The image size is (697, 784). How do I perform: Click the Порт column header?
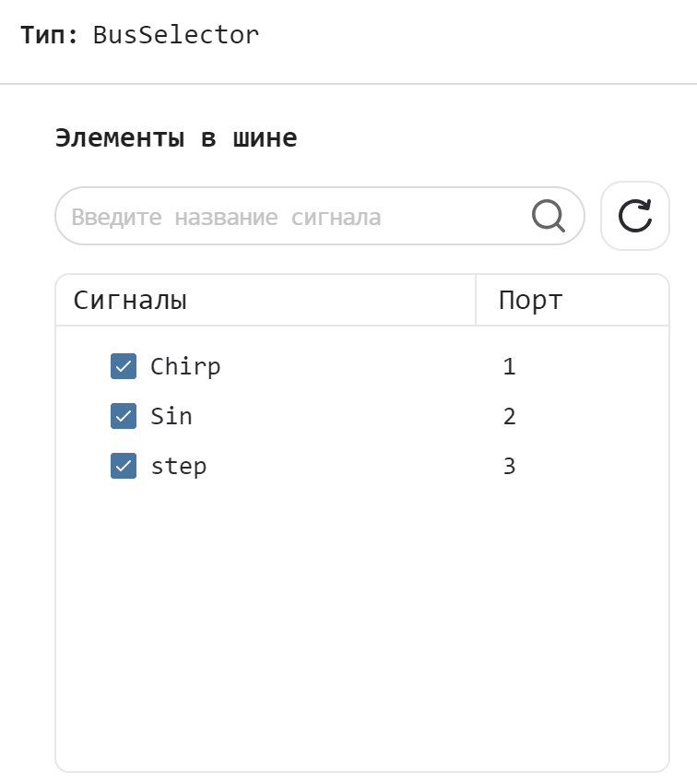pyautogui.click(x=530, y=300)
